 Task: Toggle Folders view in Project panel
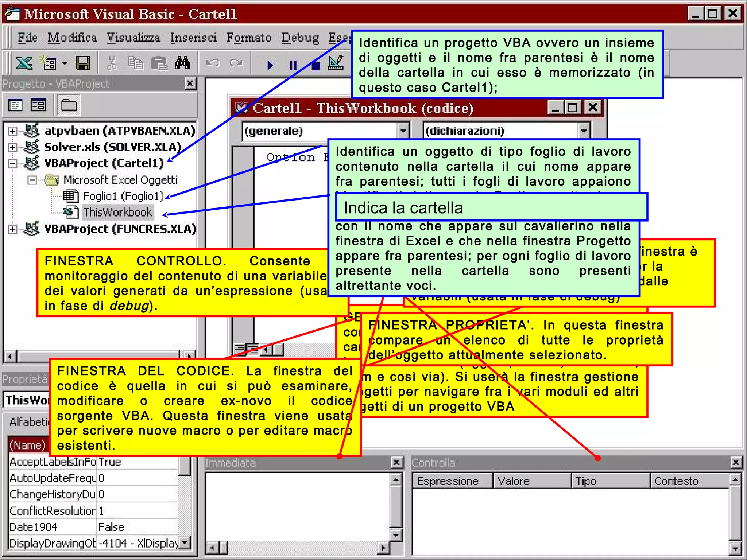pyautogui.click(x=69, y=105)
